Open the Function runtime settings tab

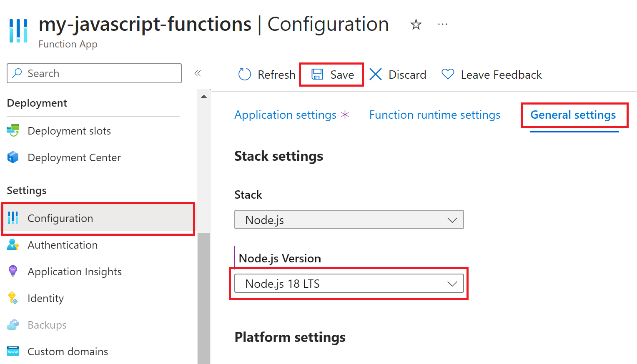pos(435,115)
